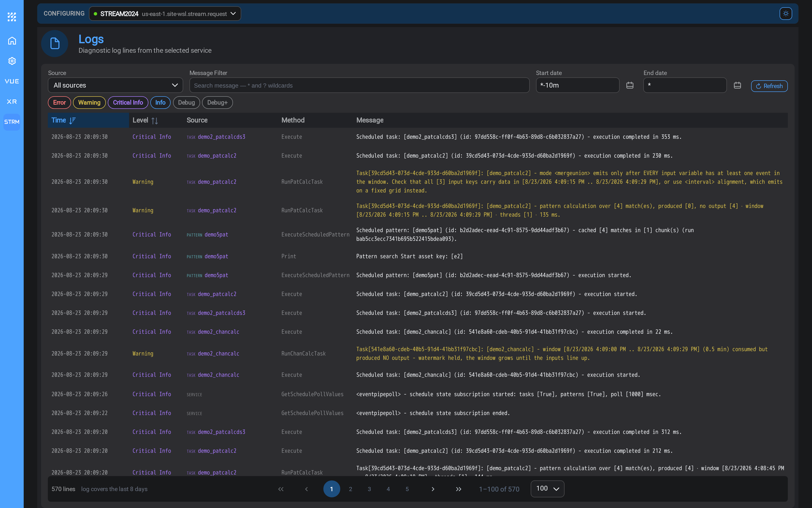Screen dimensions: 812x508
Task: Open STREAM2024 service selector dropdown
Action: pyautogui.click(x=165, y=14)
